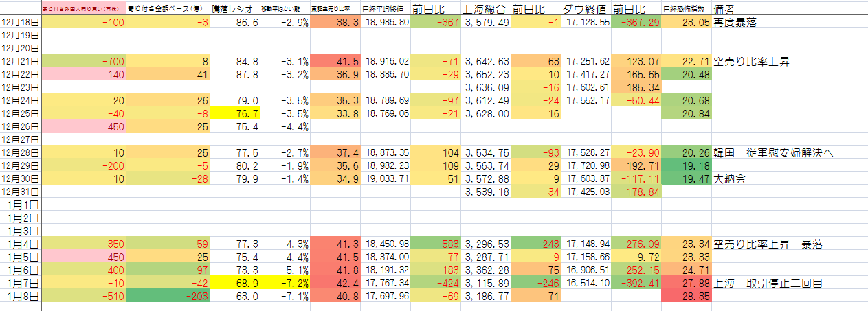Select the yellow highlighted -7.2% cell

click(285, 283)
